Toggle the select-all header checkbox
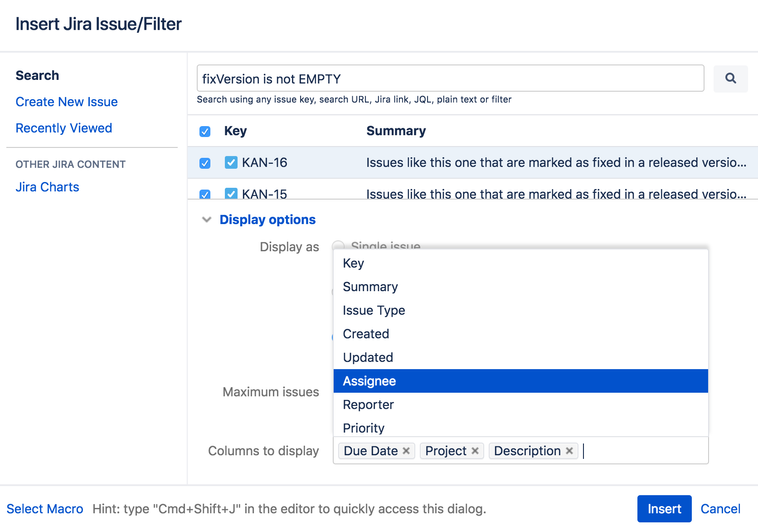This screenshot has width=758, height=527. tap(205, 132)
